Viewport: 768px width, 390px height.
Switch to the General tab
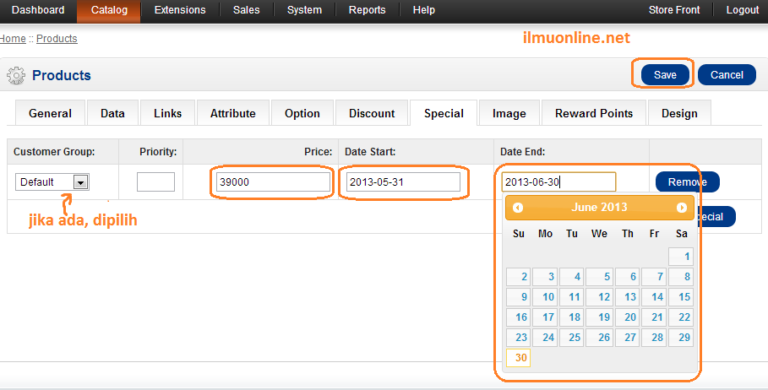pos(50,113)
